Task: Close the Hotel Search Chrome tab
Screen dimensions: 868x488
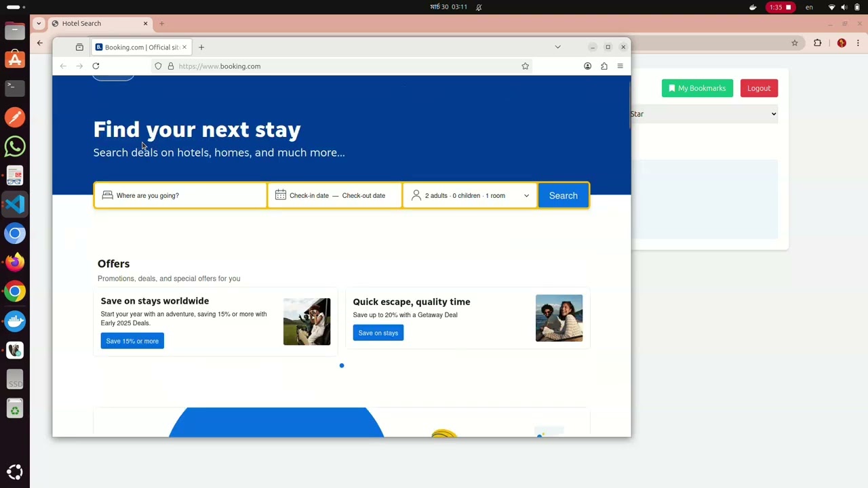Action: 145,23
